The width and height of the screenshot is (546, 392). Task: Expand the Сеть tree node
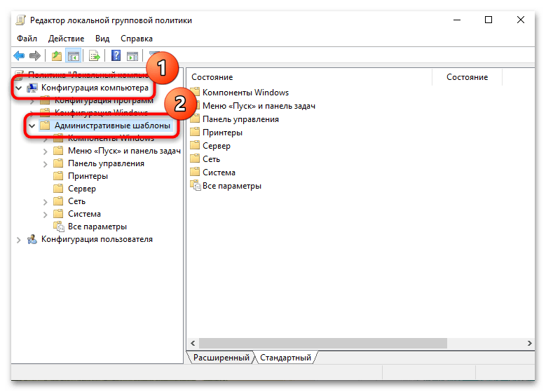click(46, 202)
